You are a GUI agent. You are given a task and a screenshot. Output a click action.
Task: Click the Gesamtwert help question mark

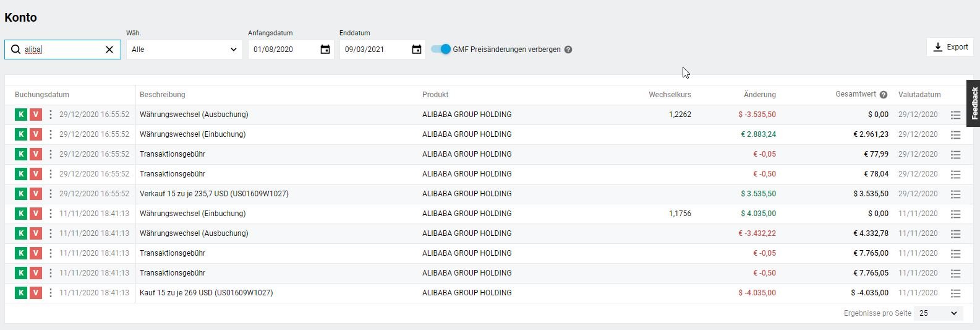(x=884, y=95)
